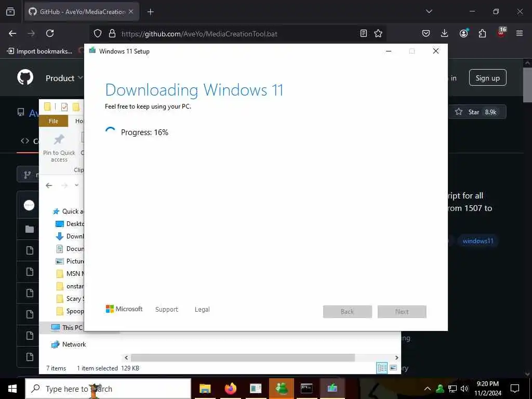Image resolution: width=532 pixels, height=399 pixels.
Task: Click the GitHub Sign up button
Action: click(487, 78)
